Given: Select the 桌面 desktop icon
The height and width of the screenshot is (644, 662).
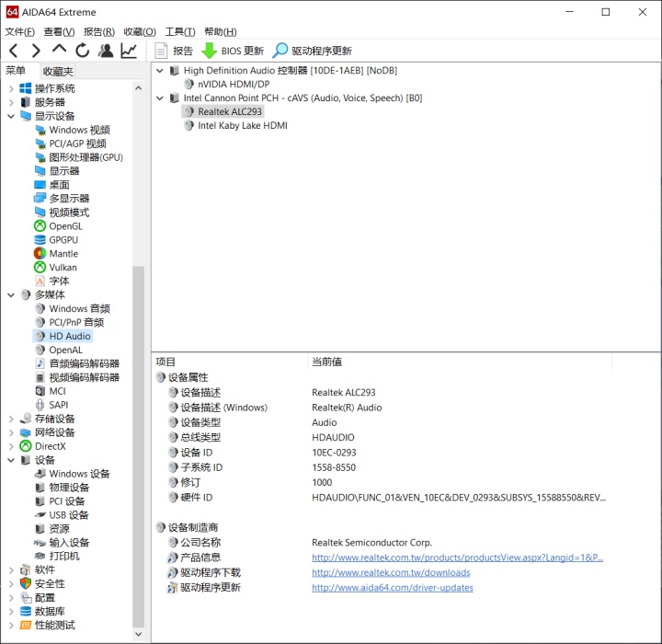Looking at the screenshot, I should (x=40, y=185).
